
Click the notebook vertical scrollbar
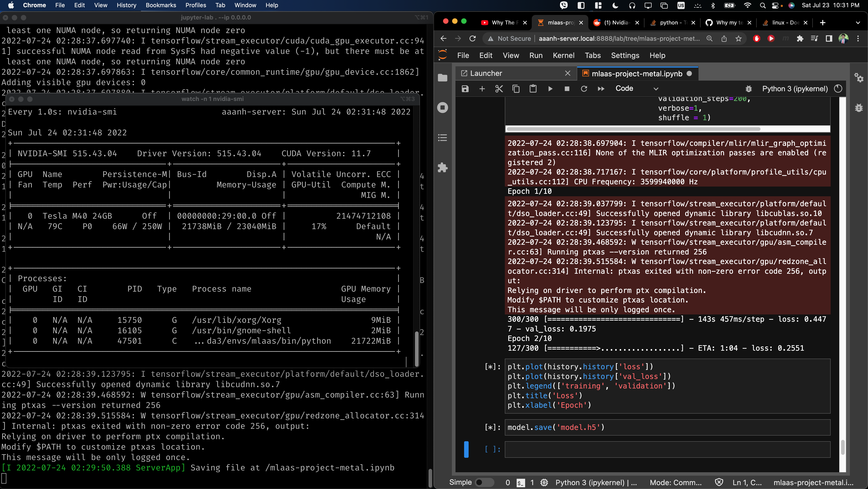click(x=843, y=448)
